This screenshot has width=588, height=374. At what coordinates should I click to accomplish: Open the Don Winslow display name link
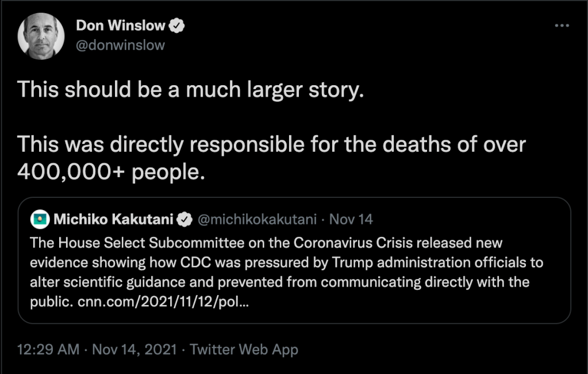(x=120, y=25)
